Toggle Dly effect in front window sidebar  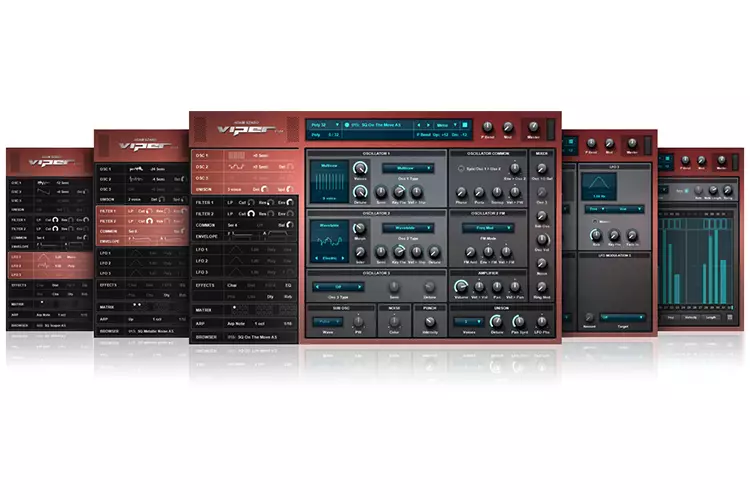pos(271,297)
